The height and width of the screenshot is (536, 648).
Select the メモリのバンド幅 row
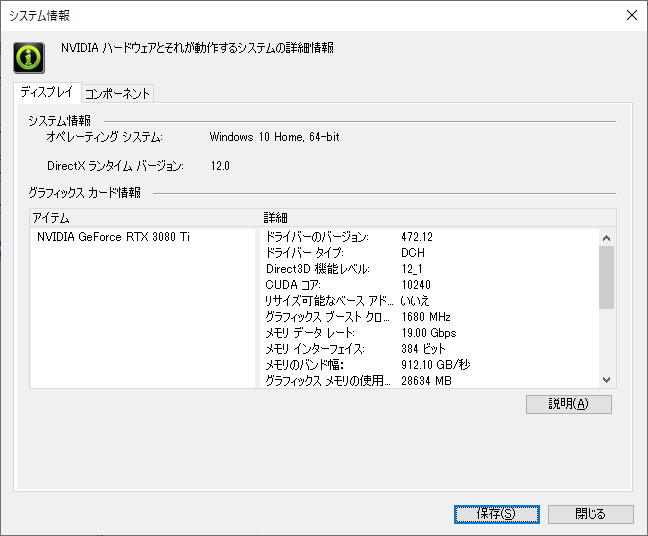(x=430, y=364)
